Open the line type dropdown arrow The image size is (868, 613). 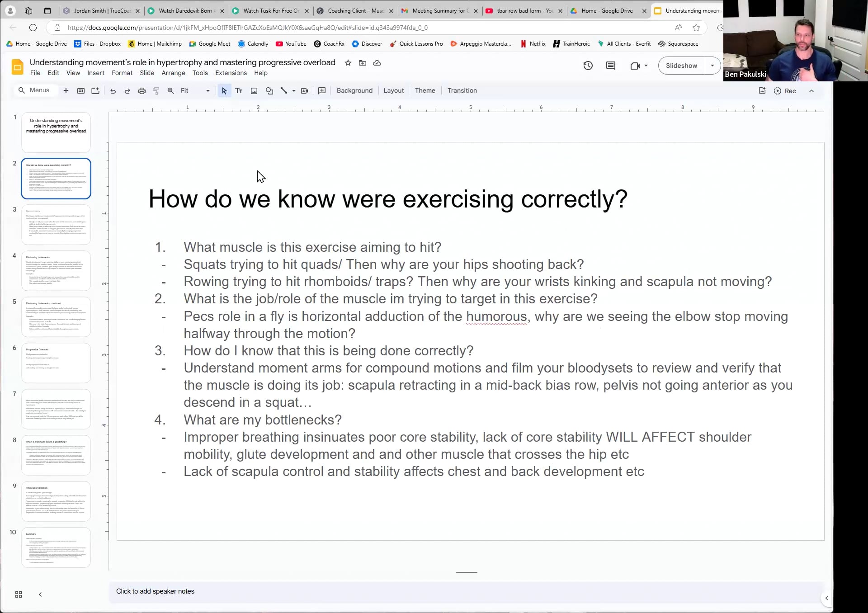(x=294, y=91)
